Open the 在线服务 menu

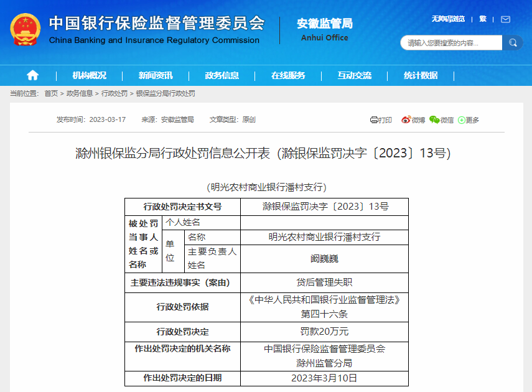click(x=288, y=75)
